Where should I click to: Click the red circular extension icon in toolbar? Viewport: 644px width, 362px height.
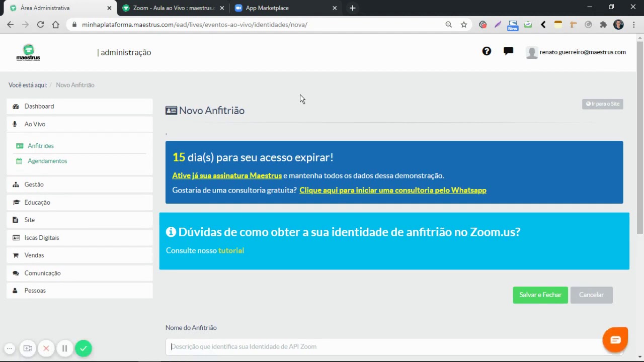(482, 25)
